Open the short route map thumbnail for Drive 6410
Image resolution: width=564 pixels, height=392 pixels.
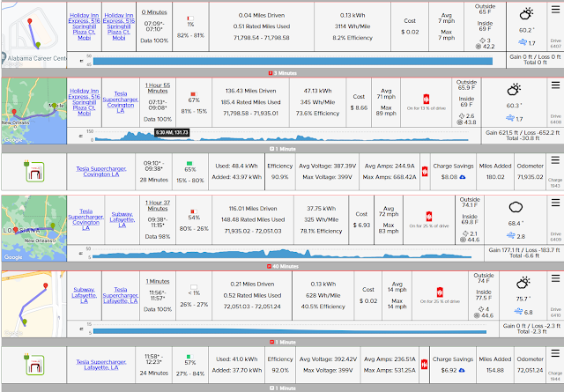point(33,304)
